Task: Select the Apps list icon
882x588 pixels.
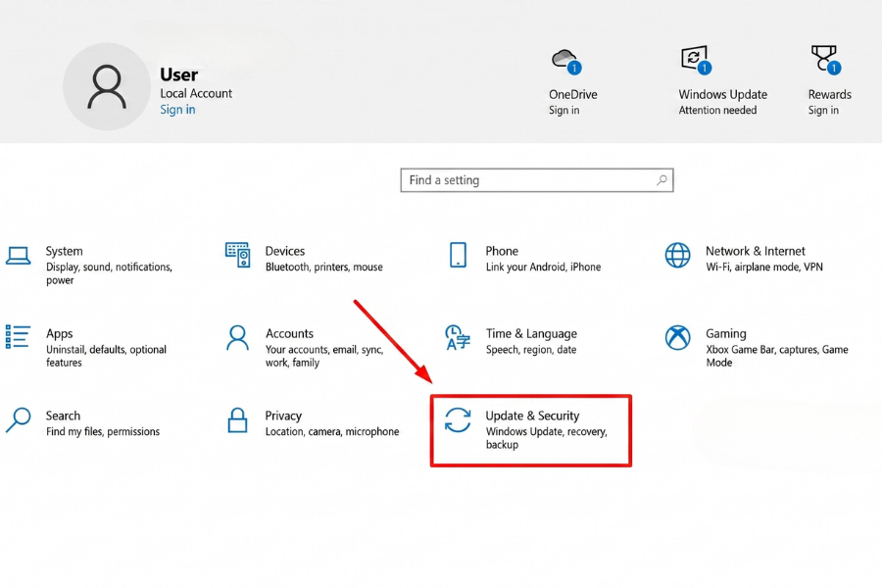Action: tap(18, 336)
